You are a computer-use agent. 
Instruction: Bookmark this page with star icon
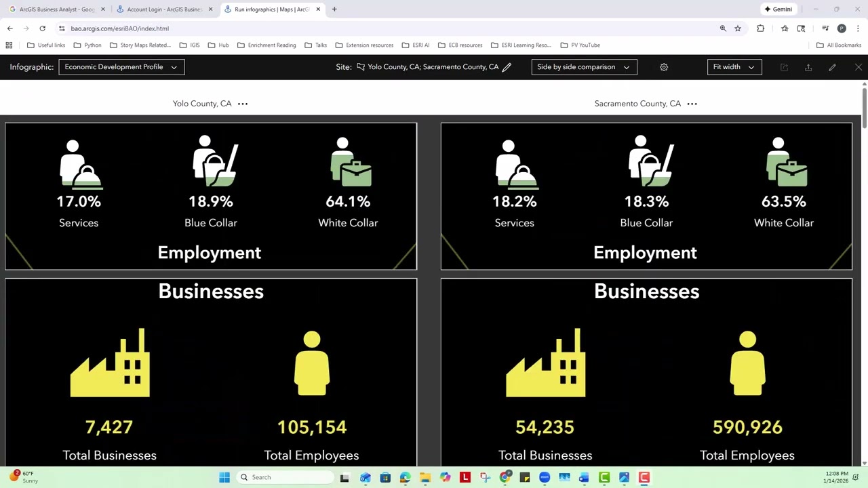738,28
